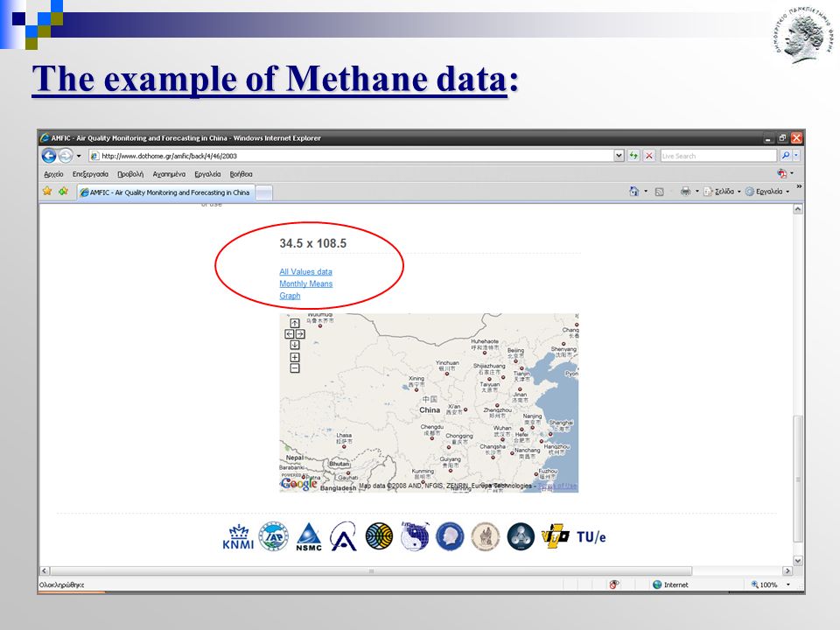Image resolution: width=840 pixels, height=630 pixels.
Task: Expand the Print dropdown arrow
Action: (x=697, y=192)
